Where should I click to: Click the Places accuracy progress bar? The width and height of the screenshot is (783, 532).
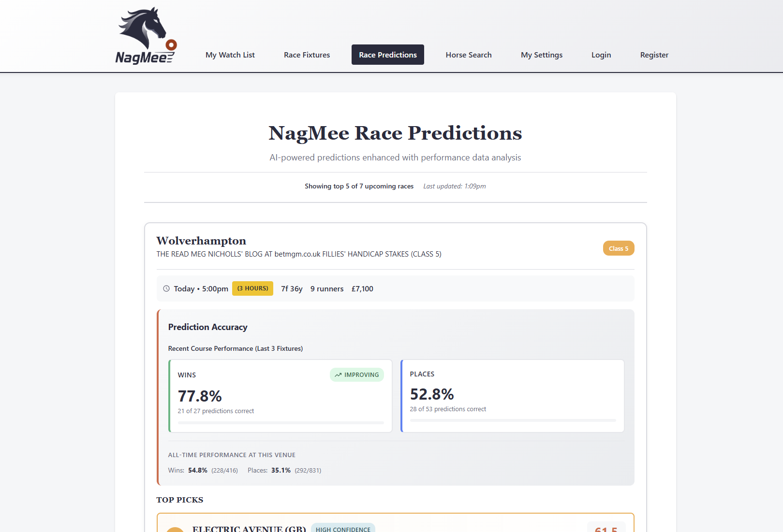tap(513, 420)
